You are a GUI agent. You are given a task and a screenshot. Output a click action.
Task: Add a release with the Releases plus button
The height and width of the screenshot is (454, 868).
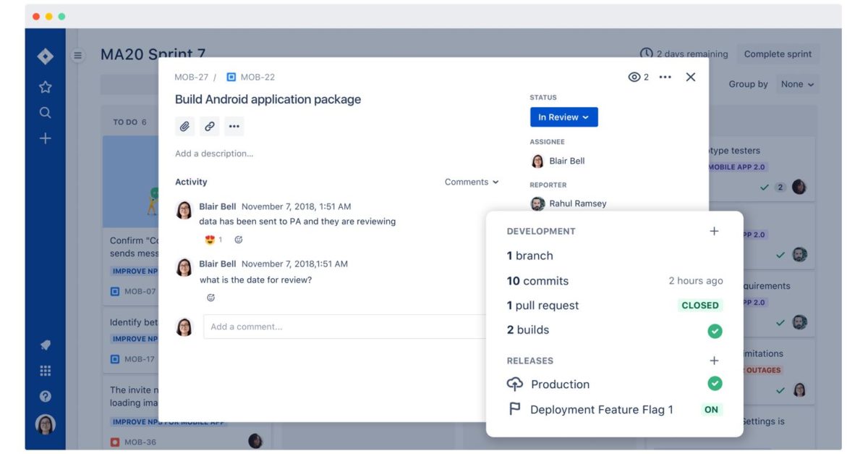tap(714, 360)
